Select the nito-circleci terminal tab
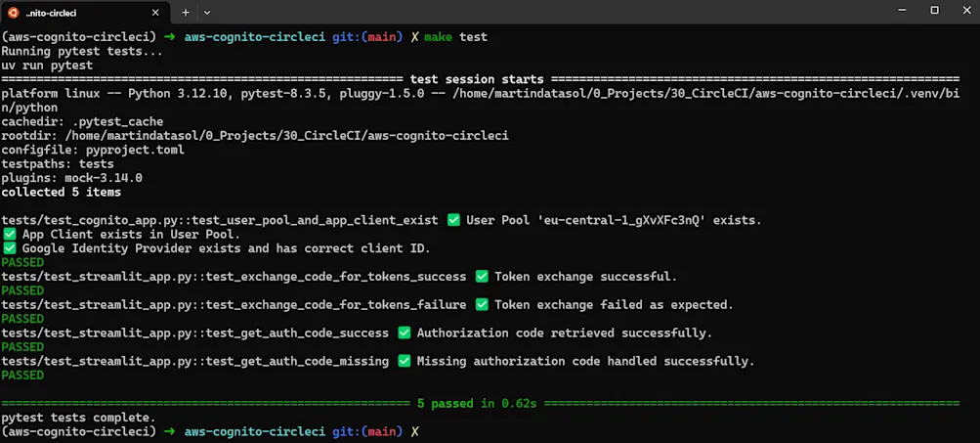The image size is (980, 443). (x=85, y=13)
